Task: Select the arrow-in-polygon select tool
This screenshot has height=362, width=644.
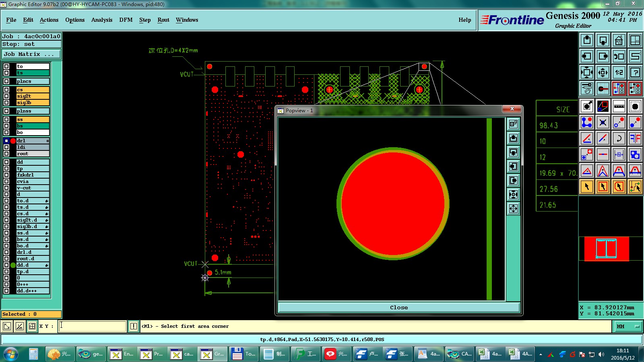Action: (619, 187)
